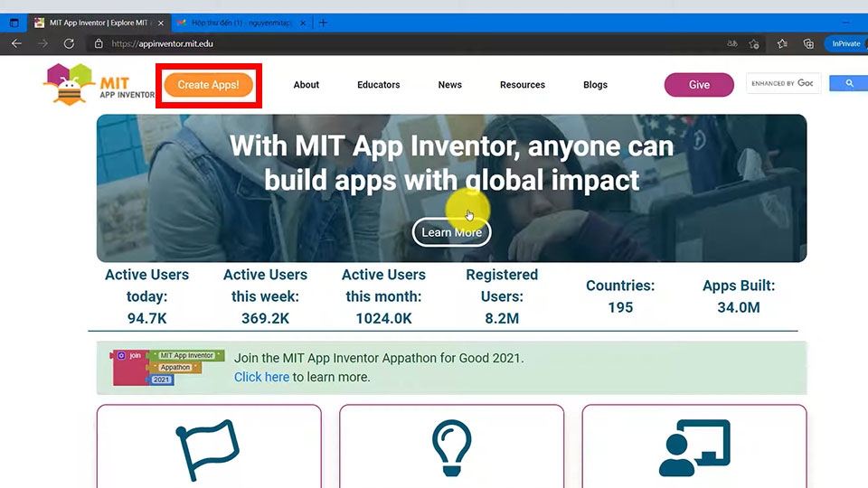This screenshot has width=868, height=488.
Task: Open the Collections icon
Action: coord(808,43)
